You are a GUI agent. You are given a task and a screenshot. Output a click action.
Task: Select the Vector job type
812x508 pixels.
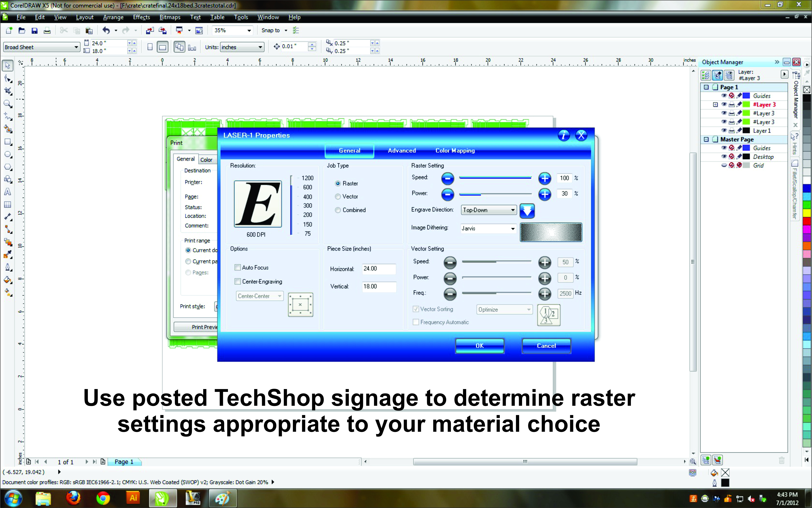(338, 197)
